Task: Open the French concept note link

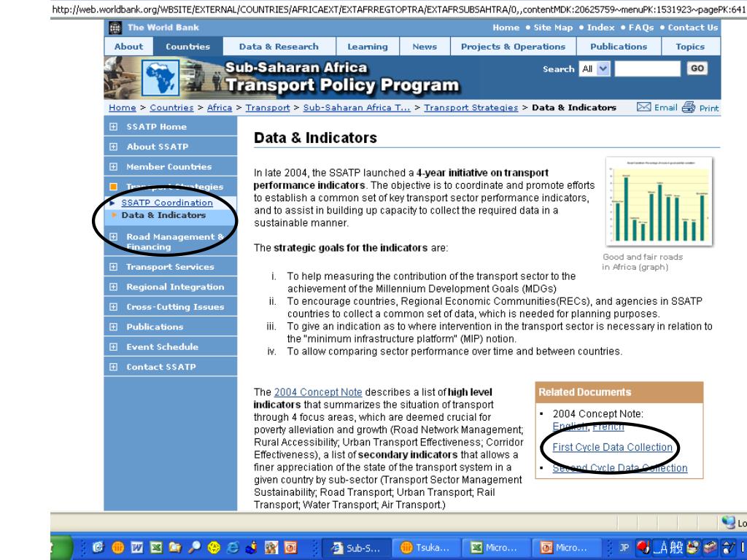Action: (608, 427)
